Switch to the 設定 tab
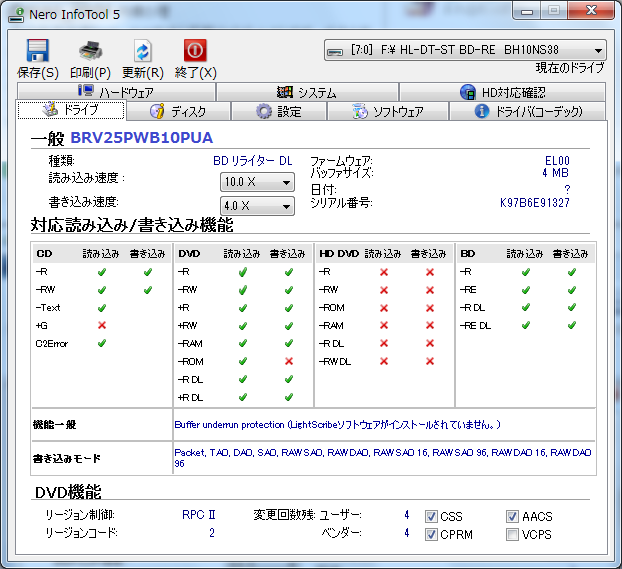Image resolution: width=622 pixels, height=569 pixels. click(x=278, y=111)
